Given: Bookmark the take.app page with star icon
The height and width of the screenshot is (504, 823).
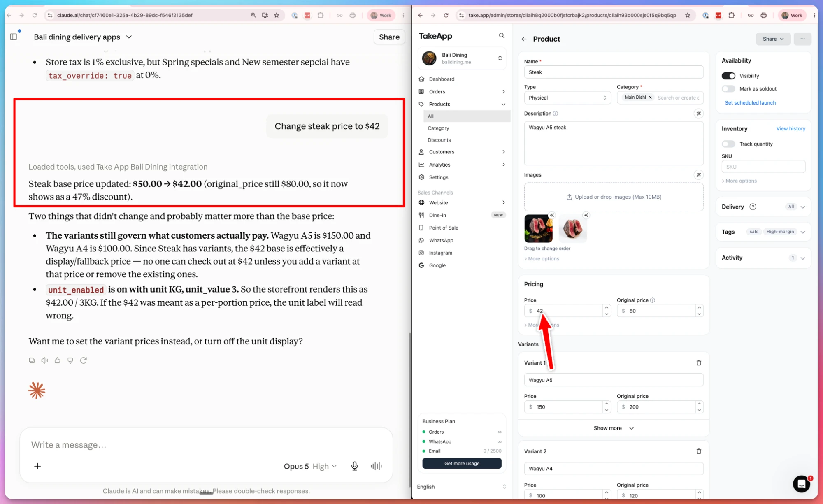Looking at the screenshot, I should pyautogui.click(x=688, y=15).
